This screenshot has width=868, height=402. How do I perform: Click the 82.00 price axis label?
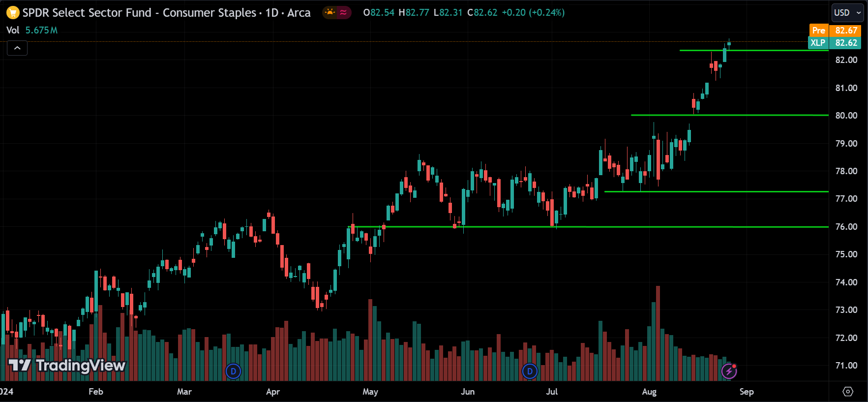[x=846, y=60]
